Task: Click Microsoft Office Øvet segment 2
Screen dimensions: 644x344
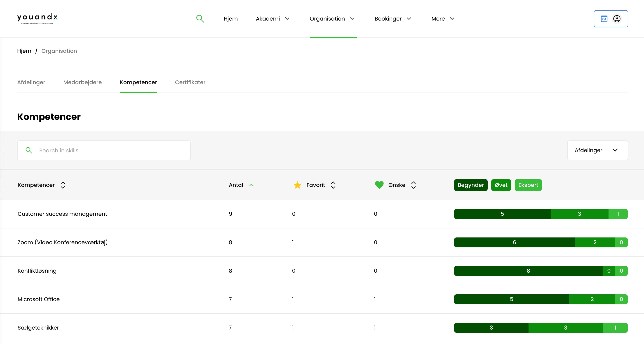Action: (592, 299)
